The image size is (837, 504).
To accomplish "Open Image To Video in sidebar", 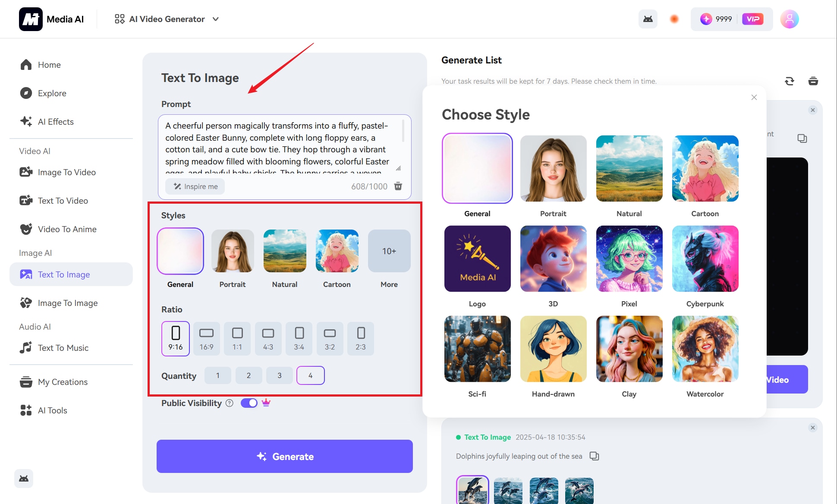I will point(66,172).
